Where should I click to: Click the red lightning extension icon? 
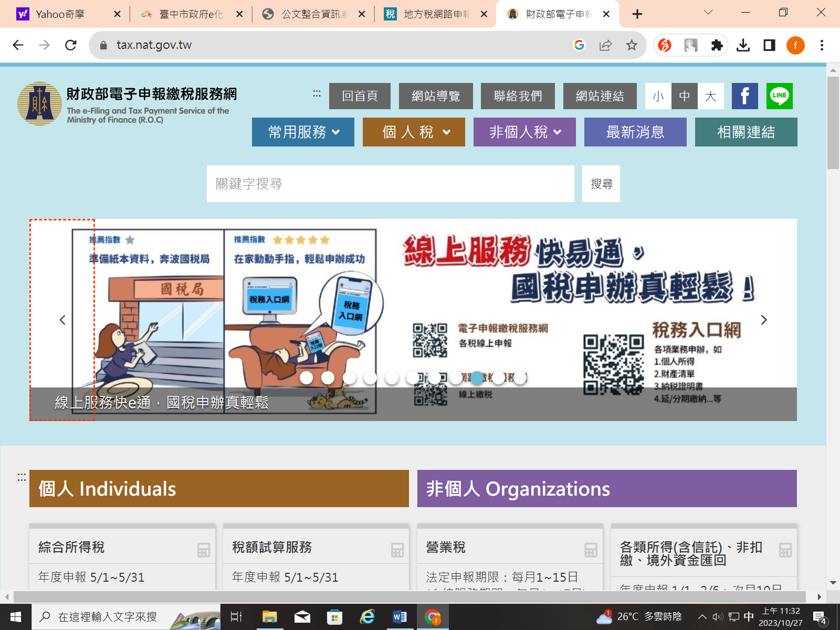[665, 45]
